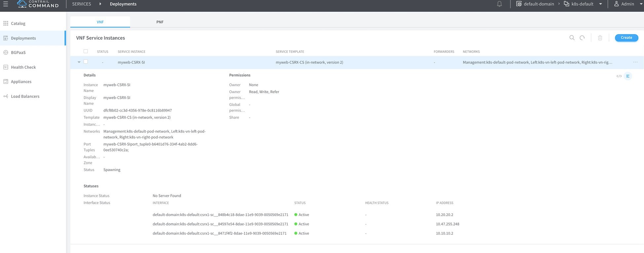The width and height of the screenshot is (644, 253).
Task: Click the k8s-default project icon
Action: (566, 4)
